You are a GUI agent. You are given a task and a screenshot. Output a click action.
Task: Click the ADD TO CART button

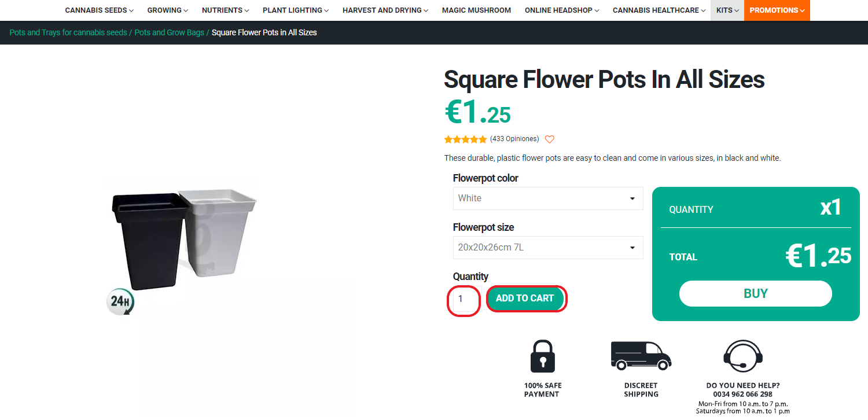click(x=525, y=299)
